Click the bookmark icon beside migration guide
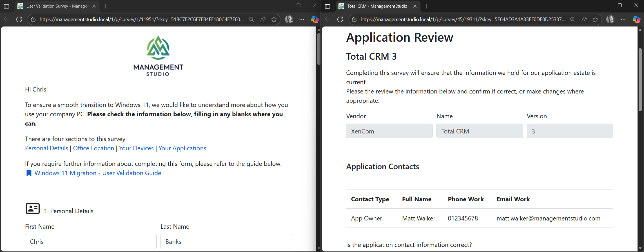Image resolution: width=644 pixels, height=252 pixels. pyautogui.click(x=29, y=173)
